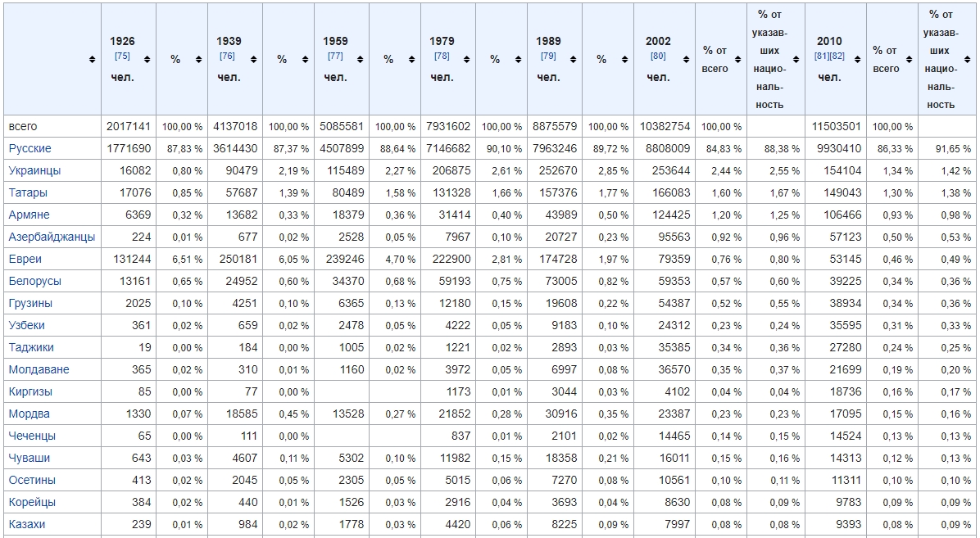
Task: Sort by the % column right of 1926
Action: click(198, 59)
